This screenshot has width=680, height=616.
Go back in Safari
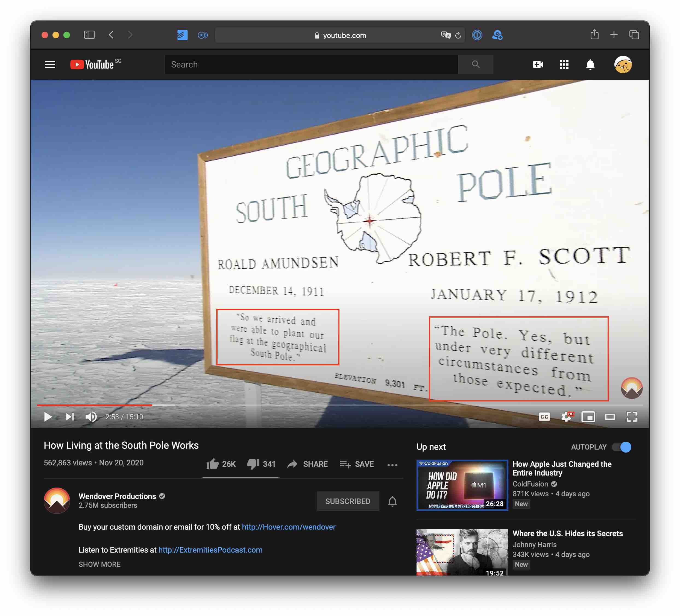111,35
